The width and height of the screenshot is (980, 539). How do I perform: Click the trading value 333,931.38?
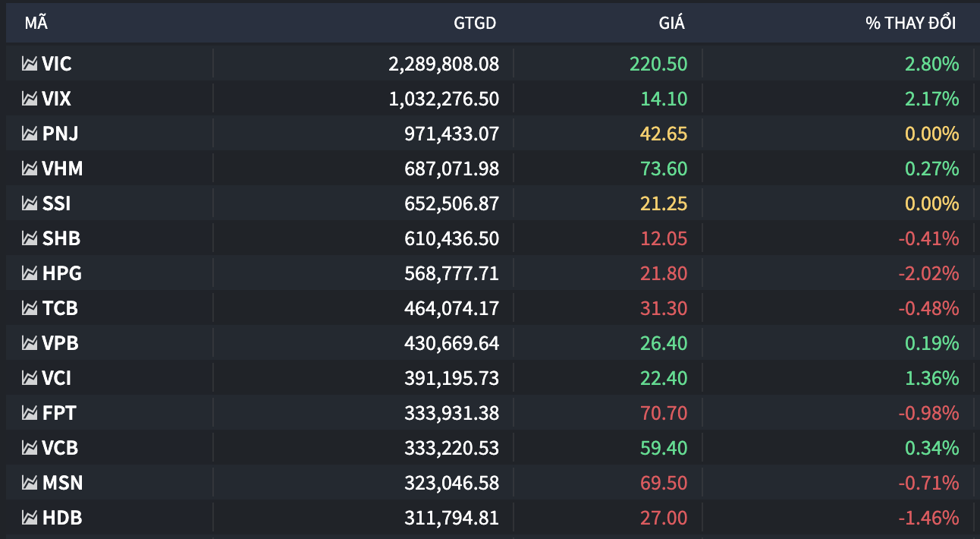click(452, 413)
